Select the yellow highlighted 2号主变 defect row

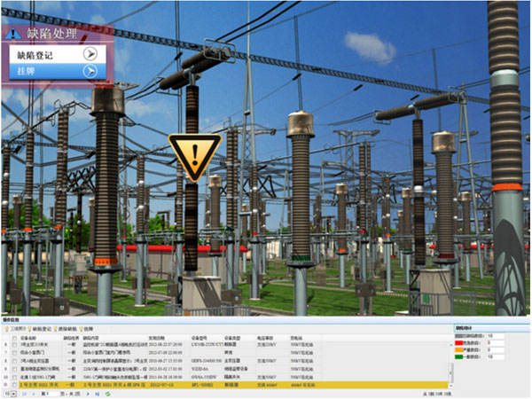coord(222,386)
